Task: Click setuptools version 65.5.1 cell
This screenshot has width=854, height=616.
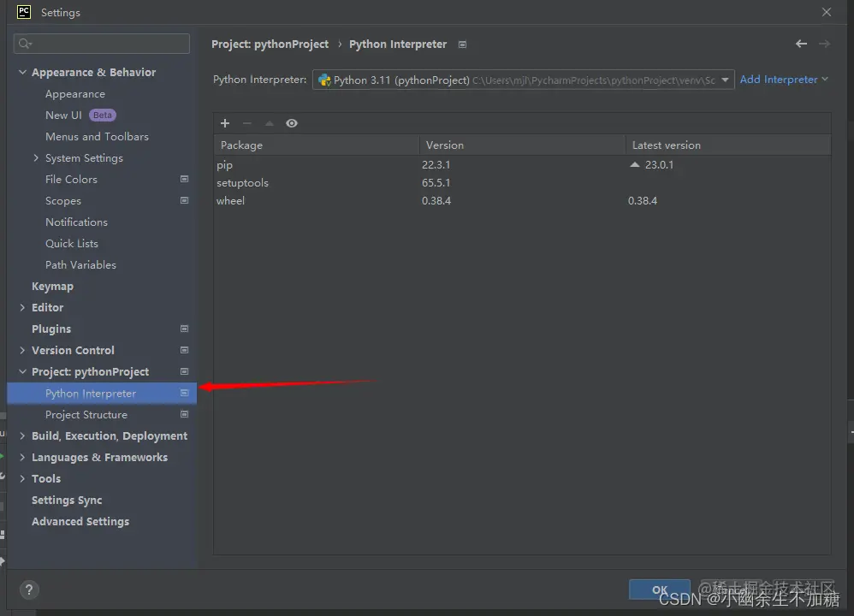Action: [436, 182]
